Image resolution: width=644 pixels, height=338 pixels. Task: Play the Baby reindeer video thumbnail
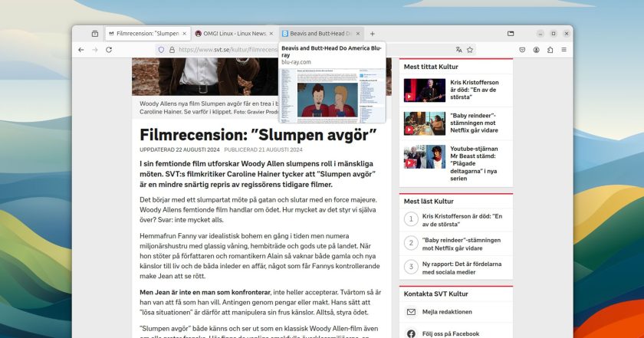424,123
